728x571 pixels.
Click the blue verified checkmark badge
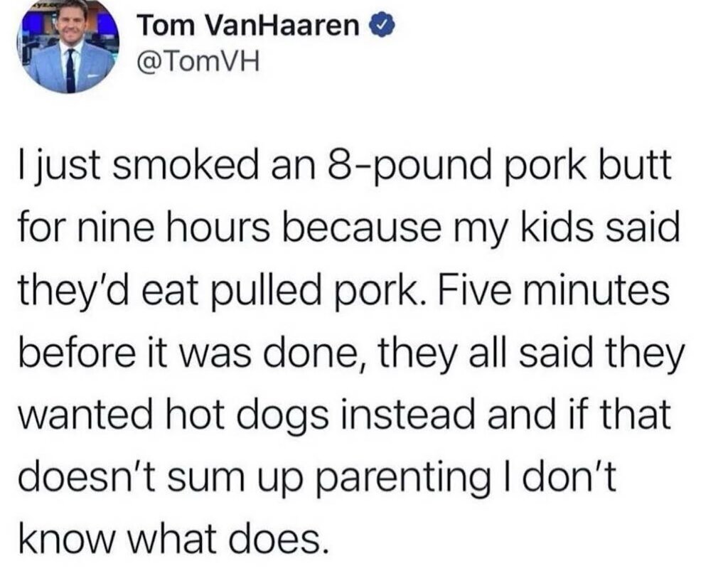(382, 26)
